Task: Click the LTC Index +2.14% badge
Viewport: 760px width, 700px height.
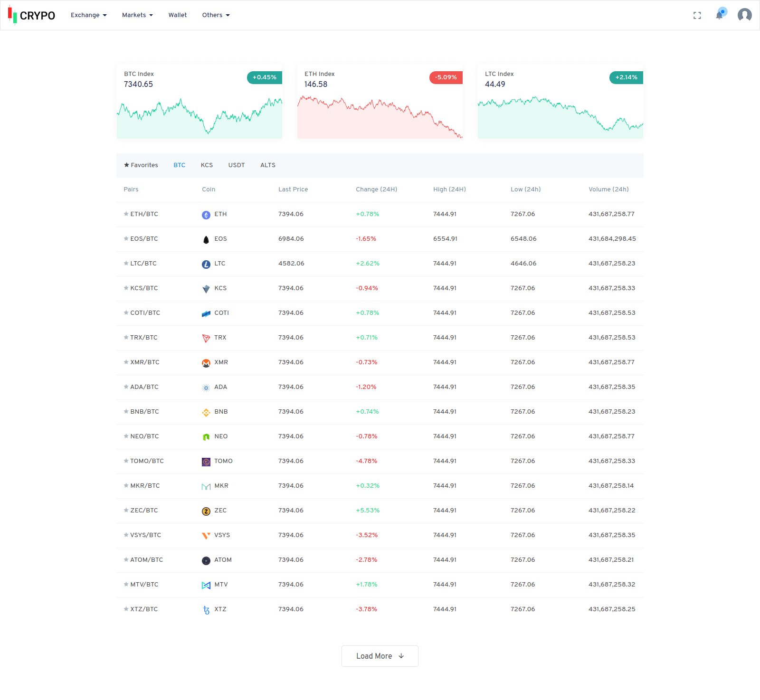Action: point(626,77)
